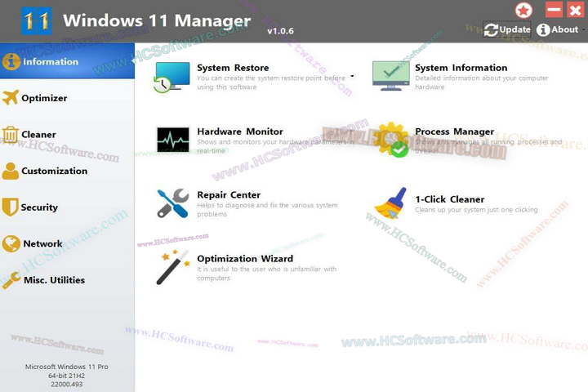Screen dimensions: 588x392
Task: Expand the System Restore dropdown arrow
Action: [352, 76]
